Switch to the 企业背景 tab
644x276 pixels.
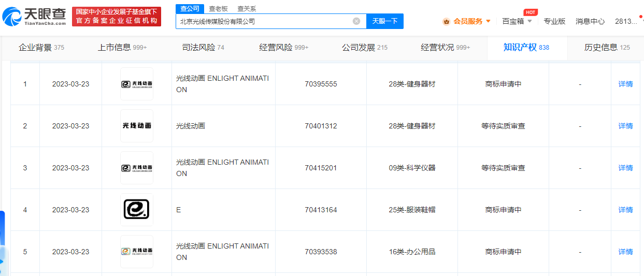(41, 48)
